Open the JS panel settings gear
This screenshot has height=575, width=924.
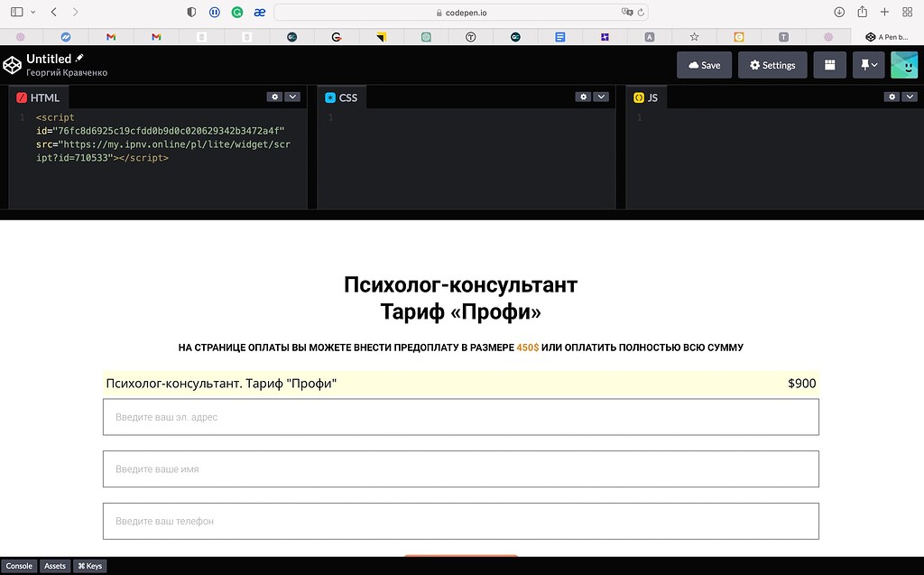(890, 97)
